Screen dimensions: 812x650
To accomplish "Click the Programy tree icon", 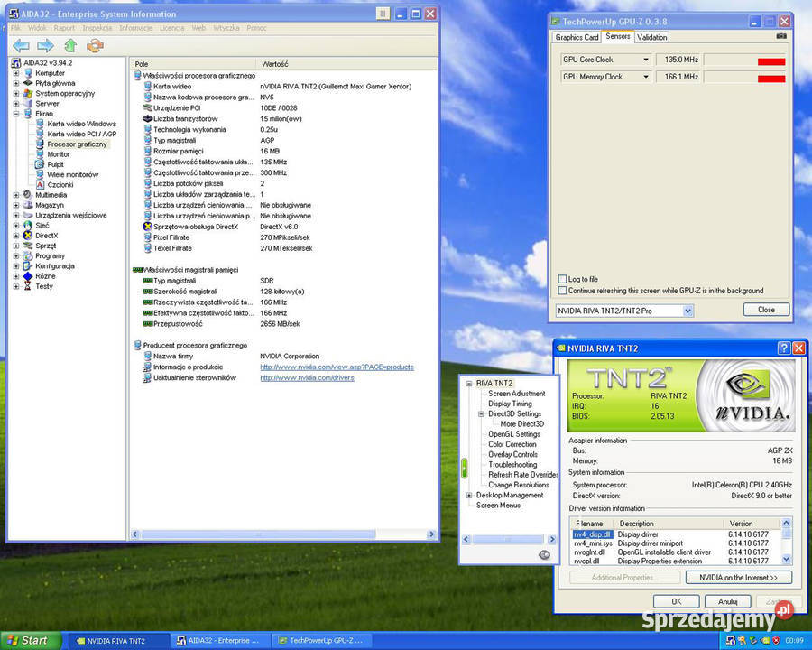I will pyautogui.click(x=28, y=255).
